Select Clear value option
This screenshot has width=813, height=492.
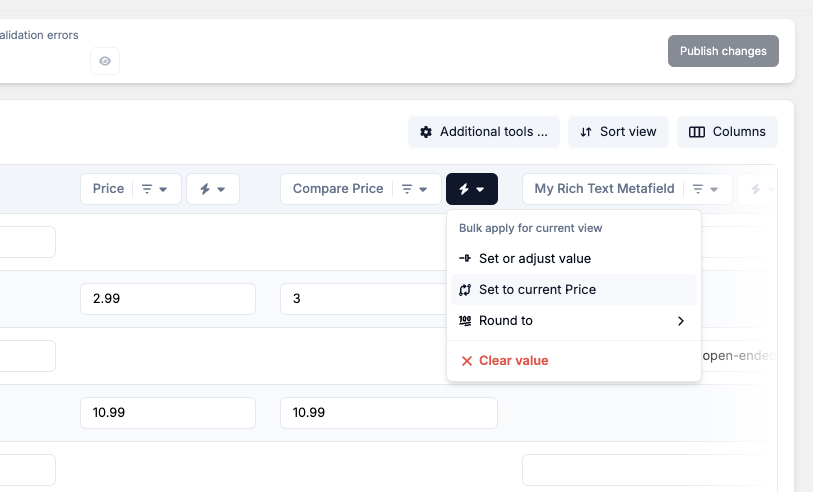tap(513, 361)
